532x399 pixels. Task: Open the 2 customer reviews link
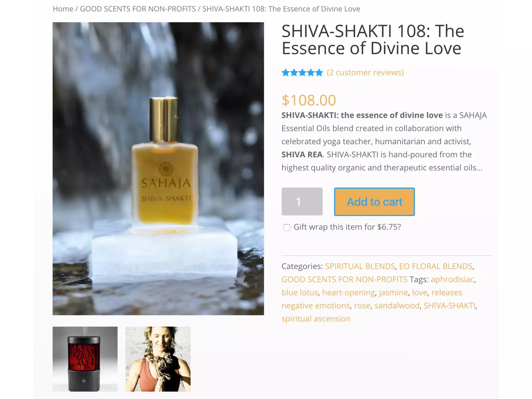[365, 72]
